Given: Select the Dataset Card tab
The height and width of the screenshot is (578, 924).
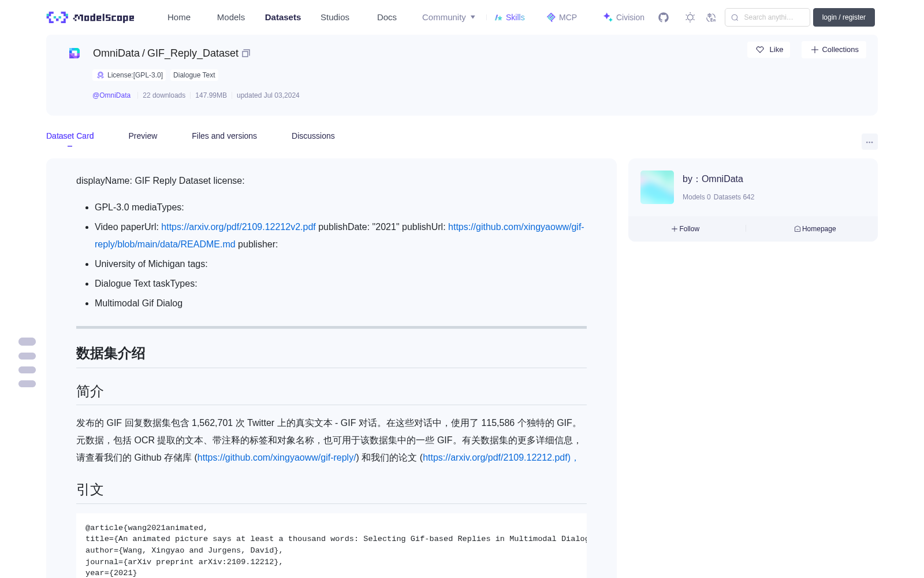Looking at the screenshot, I should pyautogui.click(x=70, y=136).
